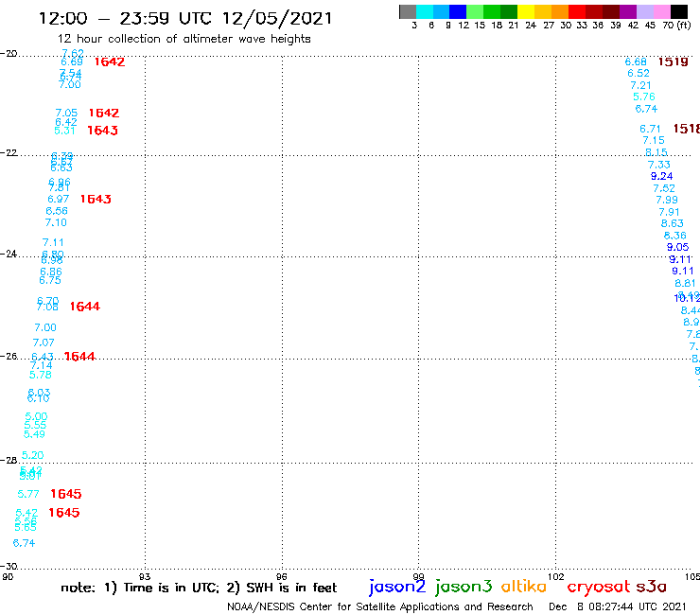Click the darkest green legend swatch

[x=509, y=11]
